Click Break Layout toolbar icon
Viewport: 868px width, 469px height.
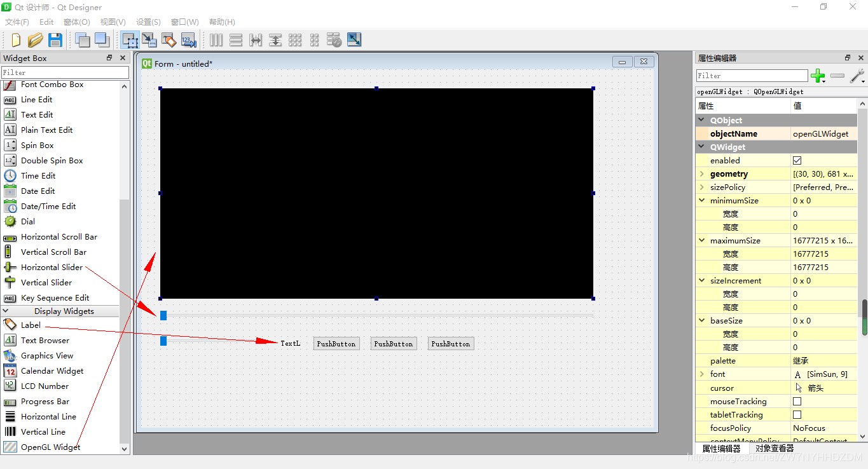tap(334, 40)
